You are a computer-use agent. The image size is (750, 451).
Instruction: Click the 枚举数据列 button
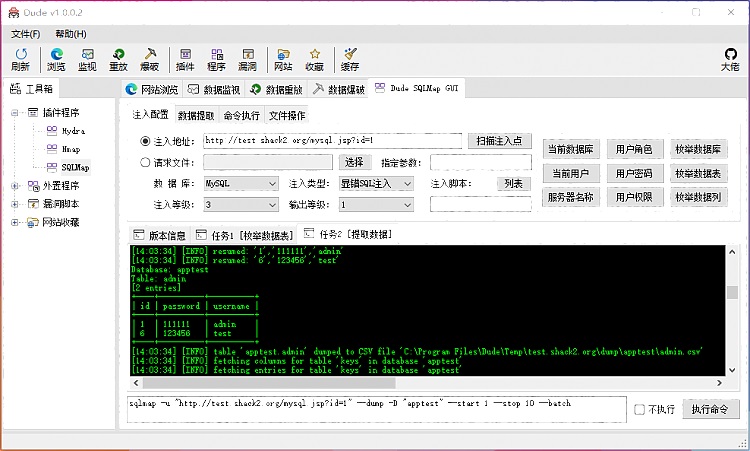click(698, 197)
